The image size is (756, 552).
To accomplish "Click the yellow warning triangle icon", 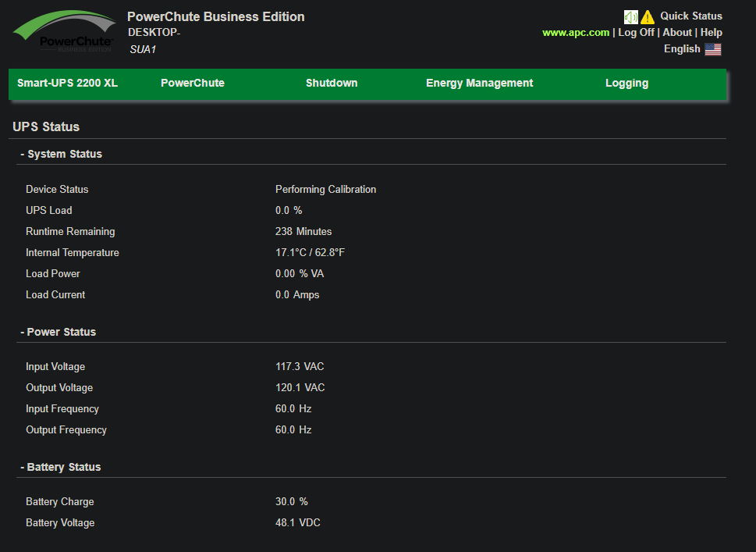I will 648,16.
